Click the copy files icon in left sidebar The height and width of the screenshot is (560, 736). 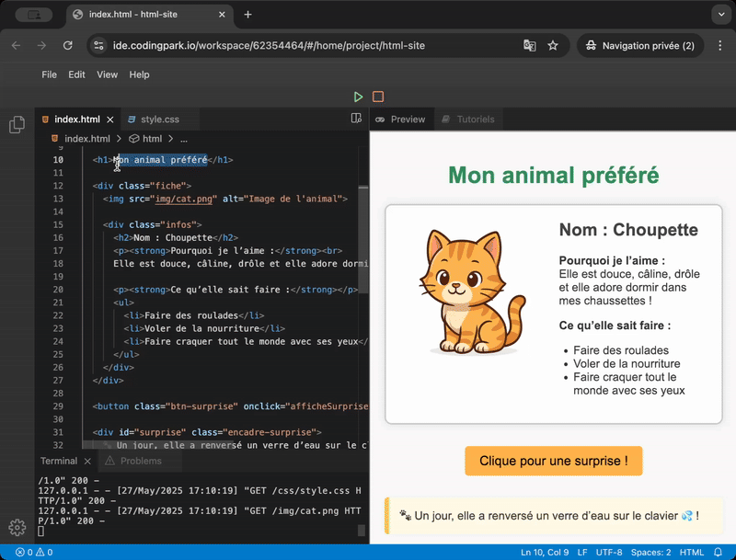[16, 124]
